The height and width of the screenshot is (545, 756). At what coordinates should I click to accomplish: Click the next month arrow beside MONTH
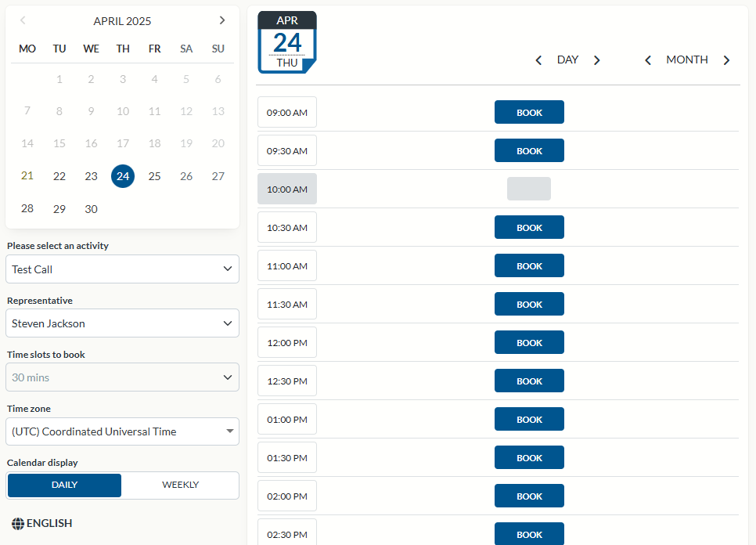(726, 60)
